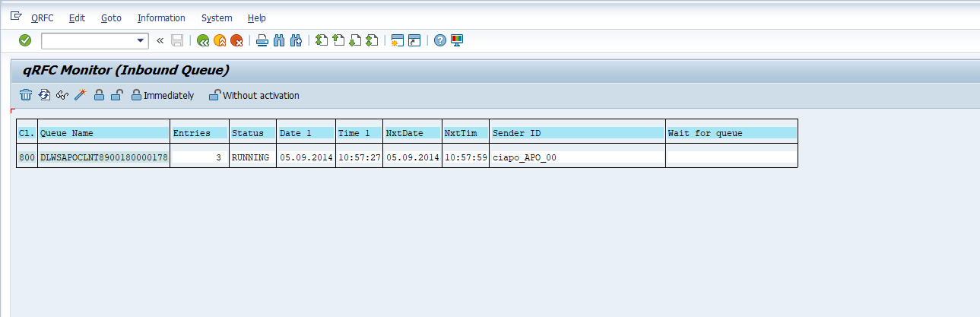The height and width of the screenshot is (317, 980).
Task: Open the Help question mark icon
Action: coord(439,40)
